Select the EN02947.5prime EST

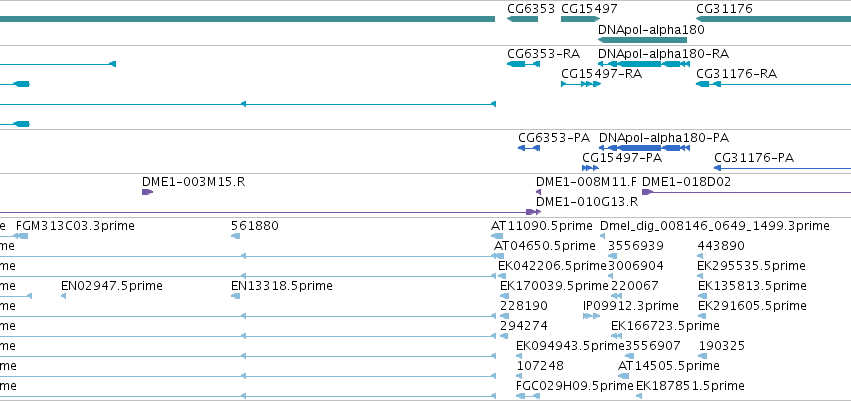[63, 296]
